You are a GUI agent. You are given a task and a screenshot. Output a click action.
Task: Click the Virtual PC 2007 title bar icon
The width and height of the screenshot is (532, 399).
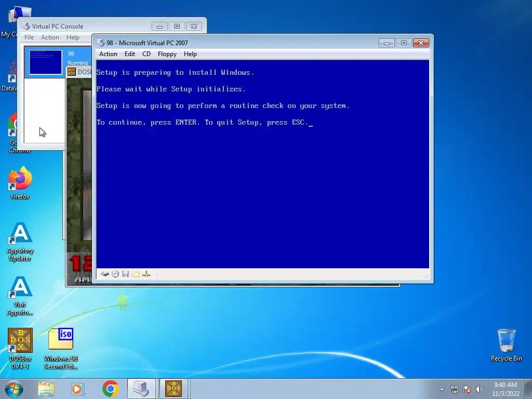point(100,43)
